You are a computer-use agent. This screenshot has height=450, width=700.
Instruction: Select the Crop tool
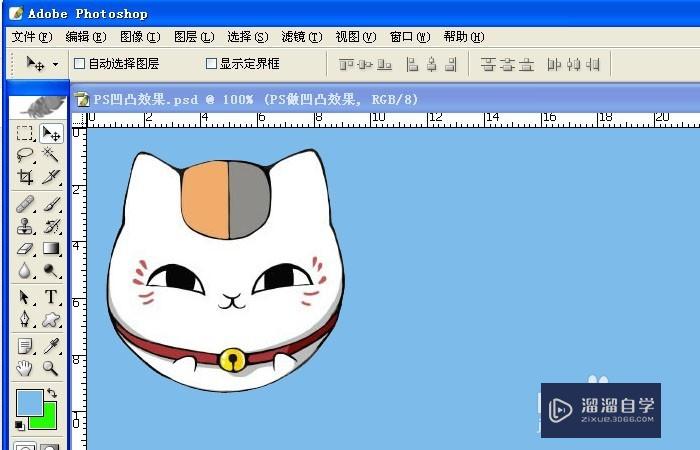click(25, 177)
